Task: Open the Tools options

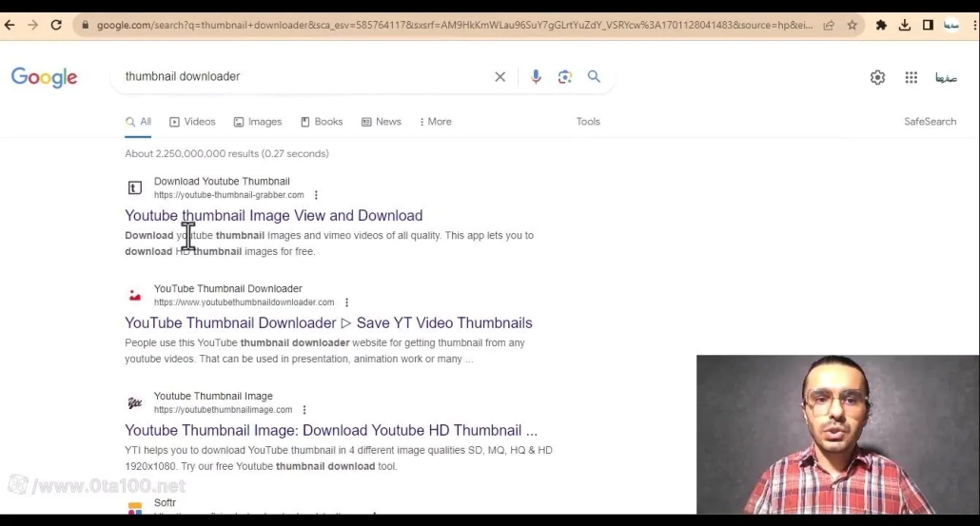Action: coord(588,122)
